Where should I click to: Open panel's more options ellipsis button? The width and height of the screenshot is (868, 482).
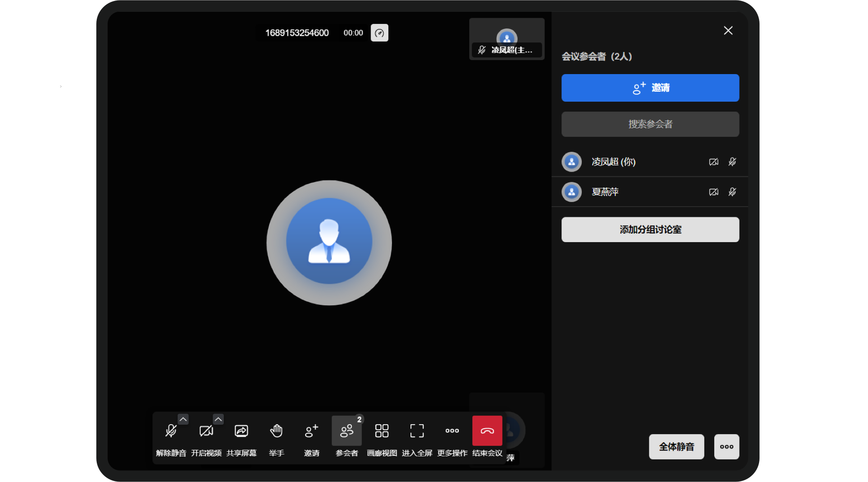(x=726, y=447)
